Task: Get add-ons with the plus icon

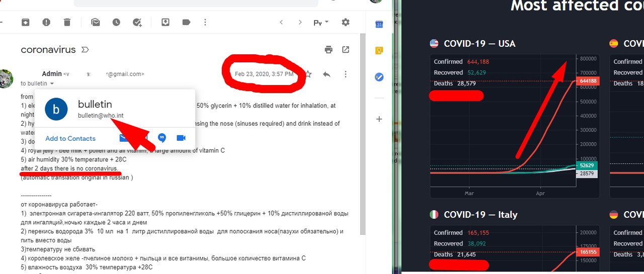Action: 379,119
